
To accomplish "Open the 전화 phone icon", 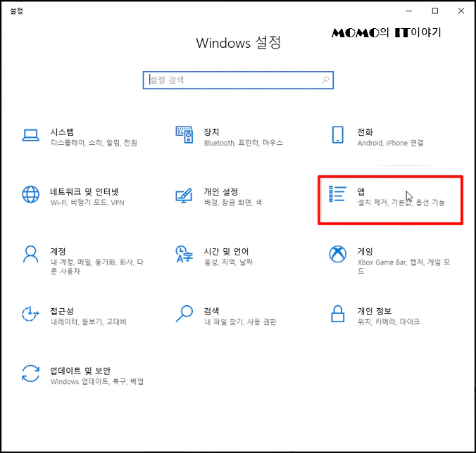I will click(337, 134).
